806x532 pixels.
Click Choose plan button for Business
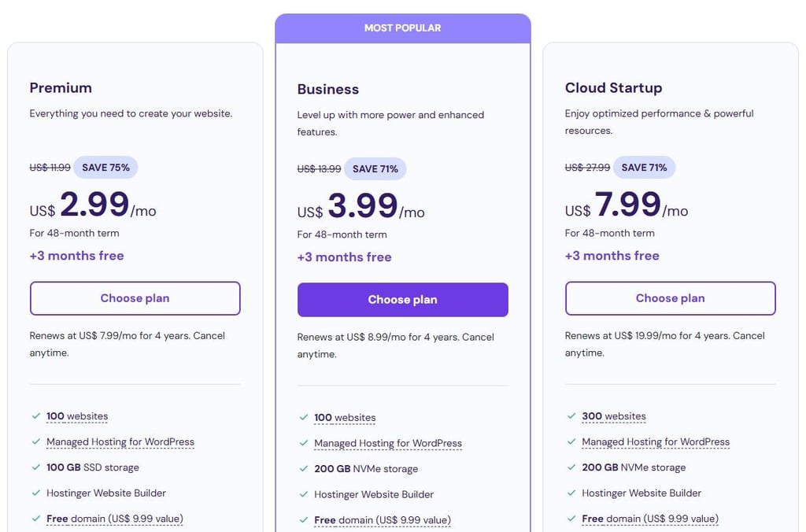402,300
